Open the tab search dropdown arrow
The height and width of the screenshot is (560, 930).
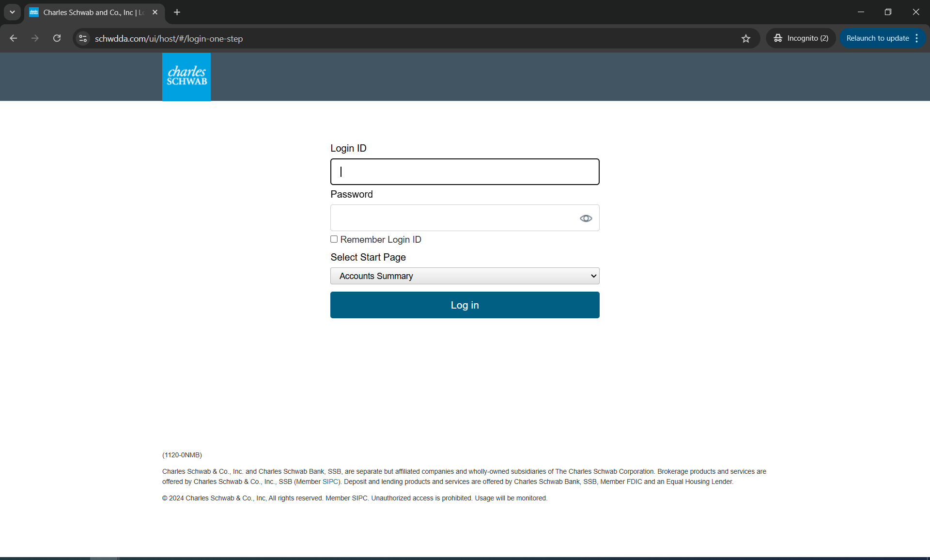coord(12,12)
